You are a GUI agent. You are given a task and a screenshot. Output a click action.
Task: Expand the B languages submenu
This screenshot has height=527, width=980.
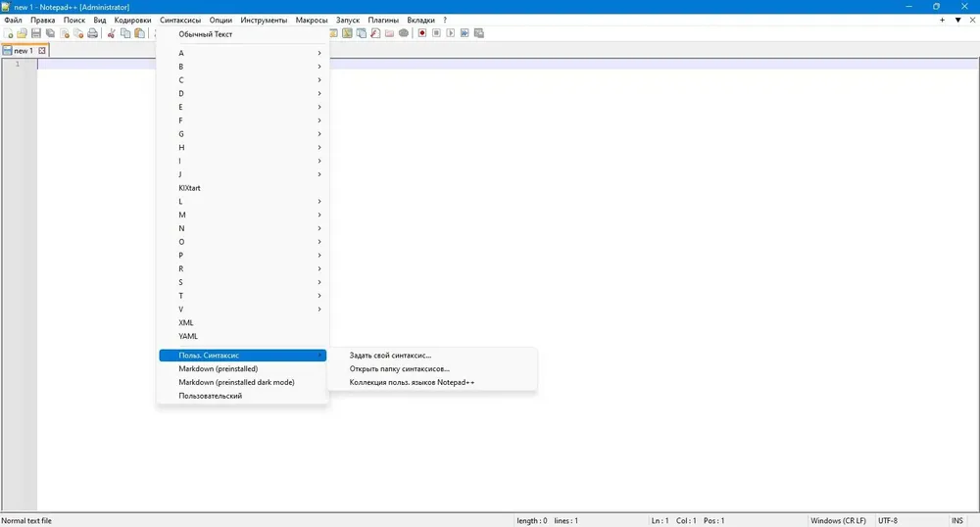pyautogui.click(x=242, y=67)
